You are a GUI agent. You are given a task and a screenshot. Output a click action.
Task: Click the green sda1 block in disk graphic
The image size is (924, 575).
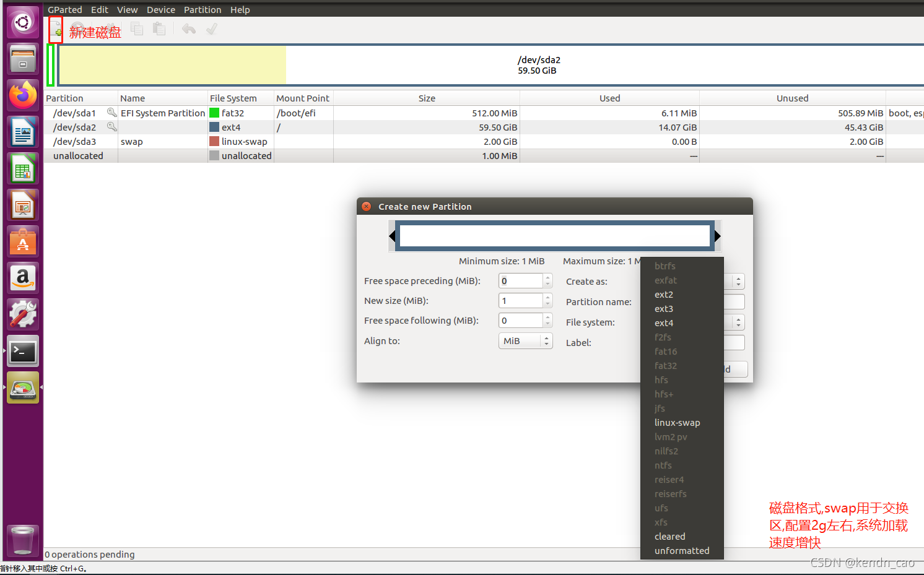click(51, 65)
